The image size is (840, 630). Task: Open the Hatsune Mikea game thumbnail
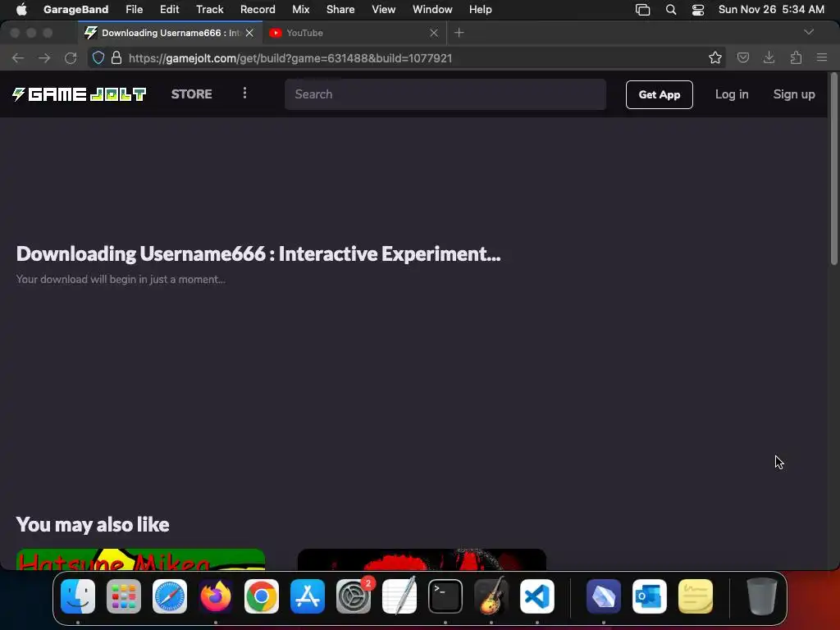pos(140,559)
